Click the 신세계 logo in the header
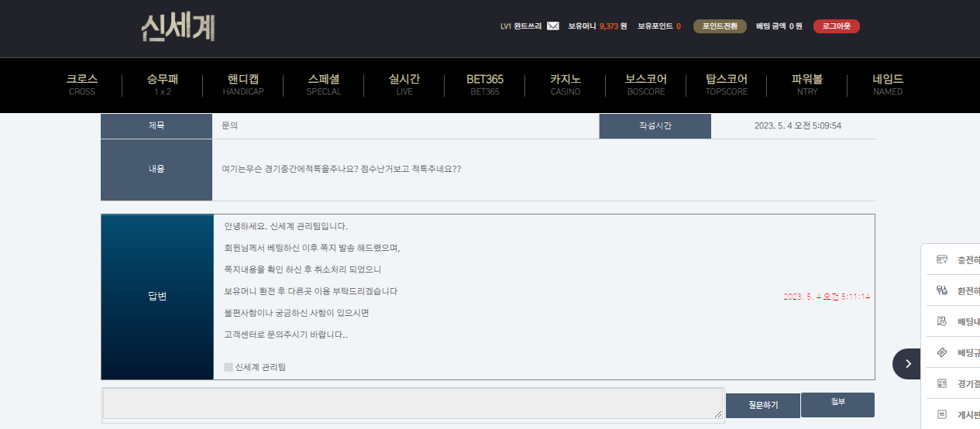980x429 pixels. pos(177,28)
